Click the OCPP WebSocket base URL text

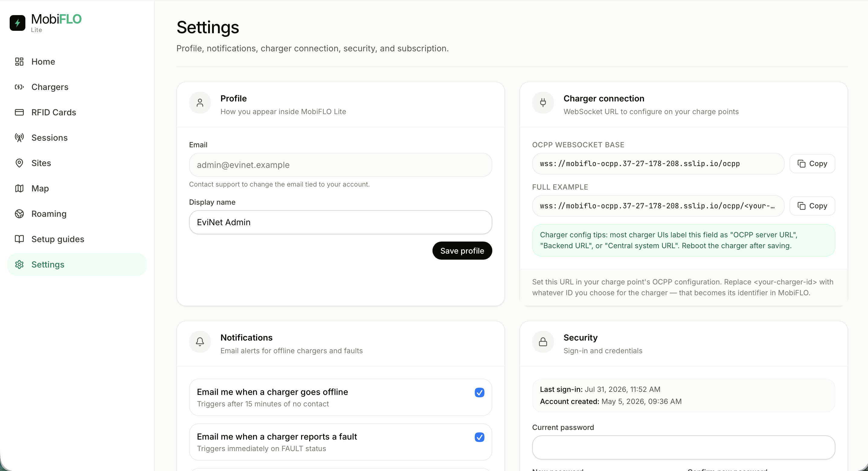tap(640, 164)
